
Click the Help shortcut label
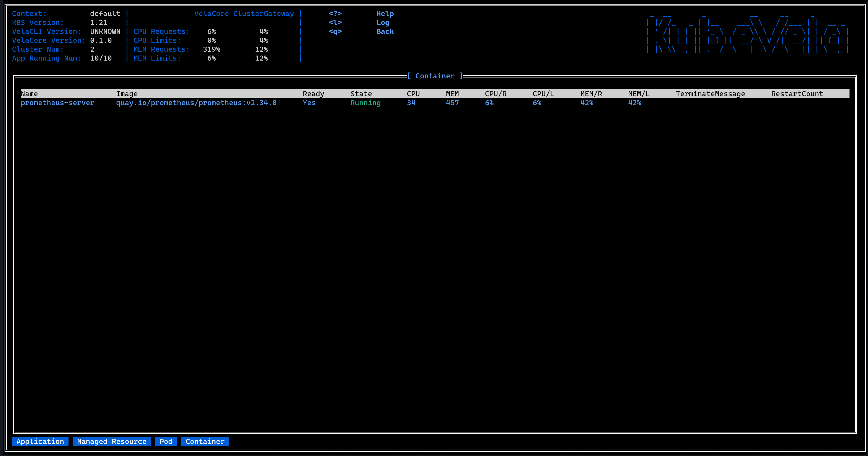click(385, 13)
